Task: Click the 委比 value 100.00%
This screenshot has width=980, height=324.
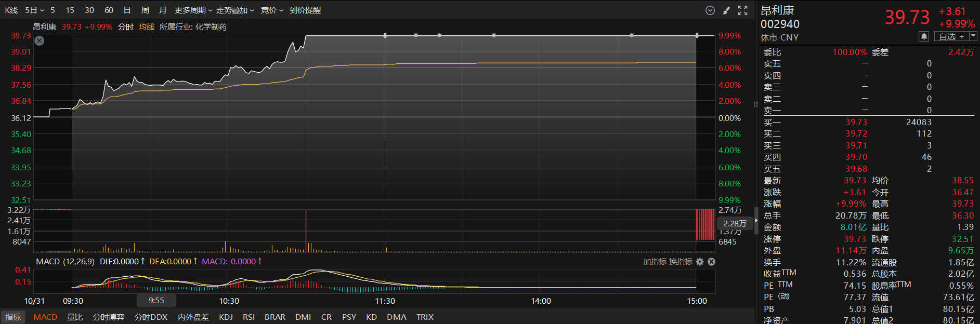Action: [x=850, y=52]
